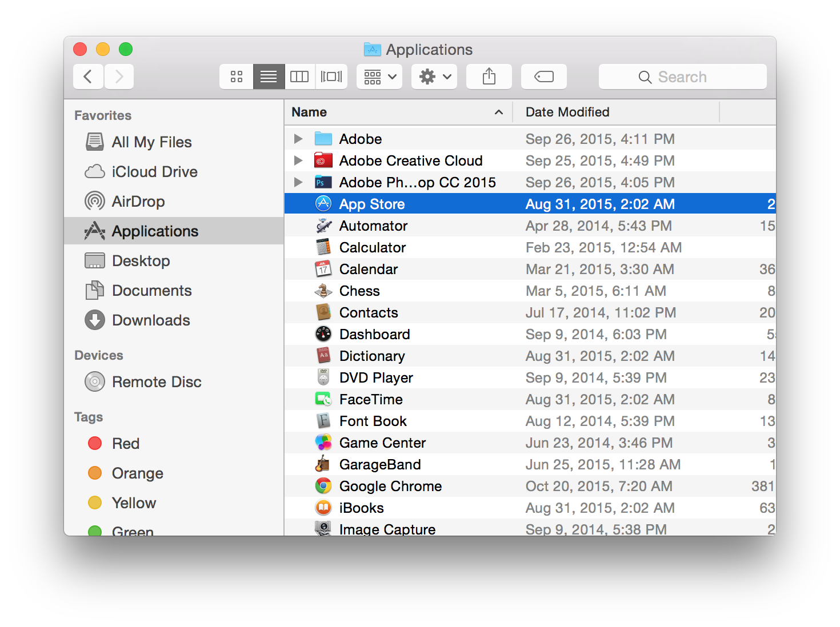Viewport: 840px width, 627px height.
Task: Sort by the Name column header
Action: pos(398,112)
